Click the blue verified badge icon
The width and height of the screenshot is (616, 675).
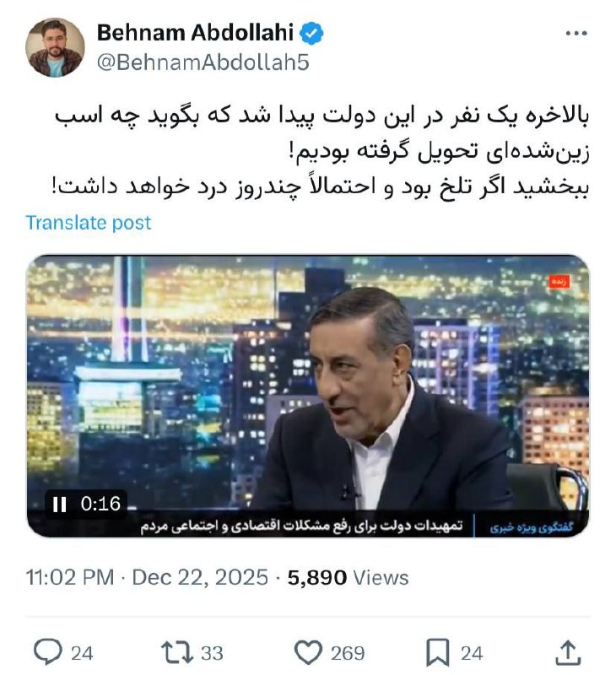(x=311, y=33)
